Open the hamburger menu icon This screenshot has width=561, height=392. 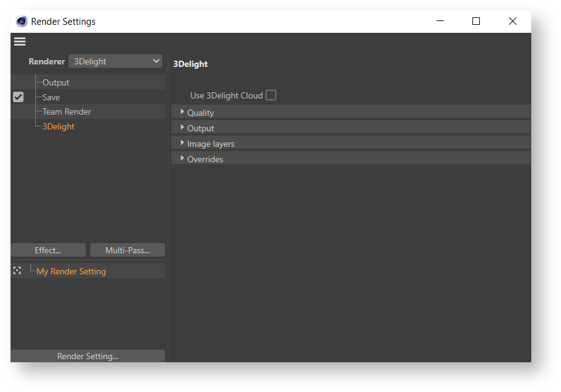click(20, 41)
